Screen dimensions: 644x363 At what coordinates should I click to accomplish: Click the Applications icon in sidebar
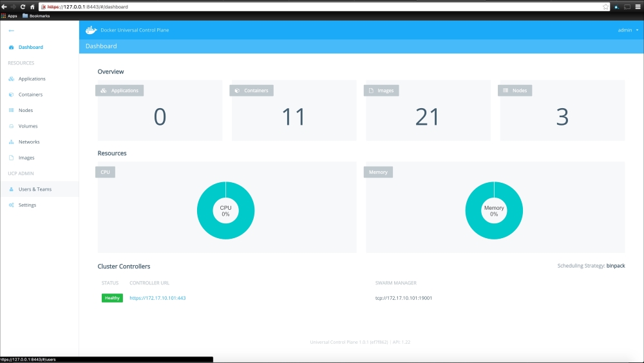coord(12,79)
